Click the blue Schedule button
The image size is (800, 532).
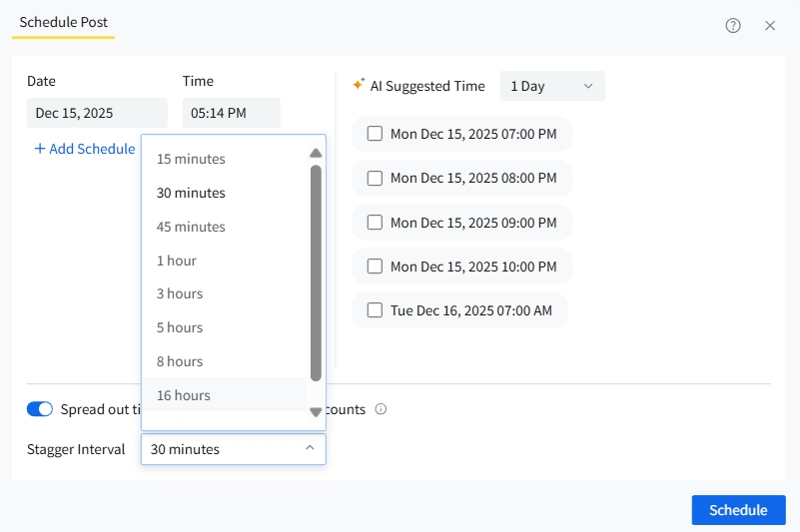click(x=738, y=510)
